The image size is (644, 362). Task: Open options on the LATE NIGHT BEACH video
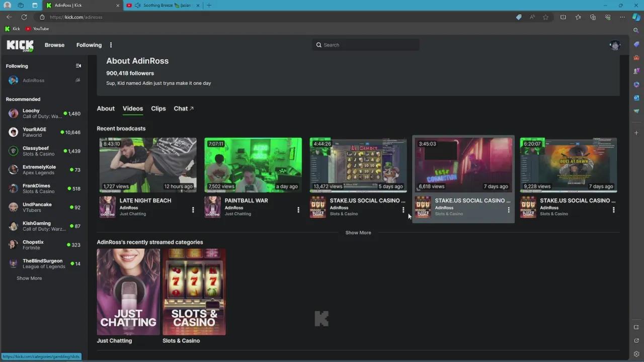(x=193, y=210)
